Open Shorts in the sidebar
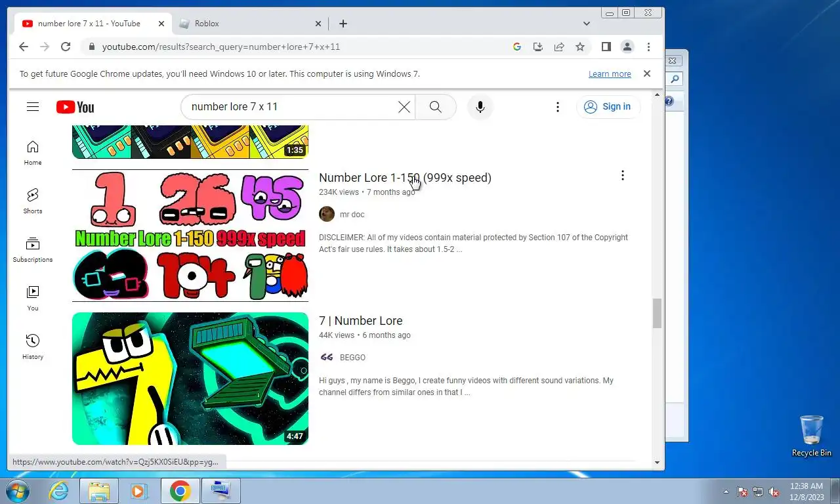Viewport: 840px width, 504px height. (33, 201)
